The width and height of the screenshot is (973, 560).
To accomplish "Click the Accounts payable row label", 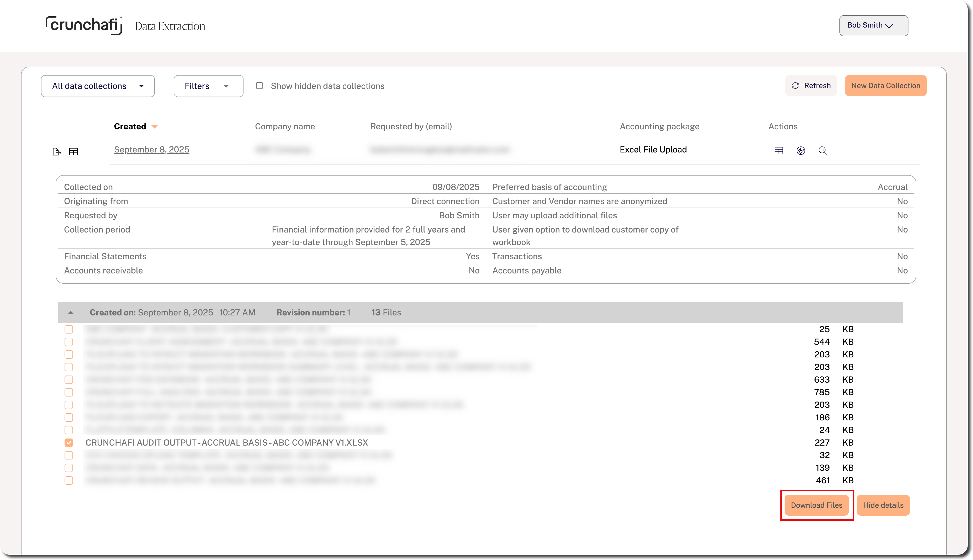I will tap(527, 270).
